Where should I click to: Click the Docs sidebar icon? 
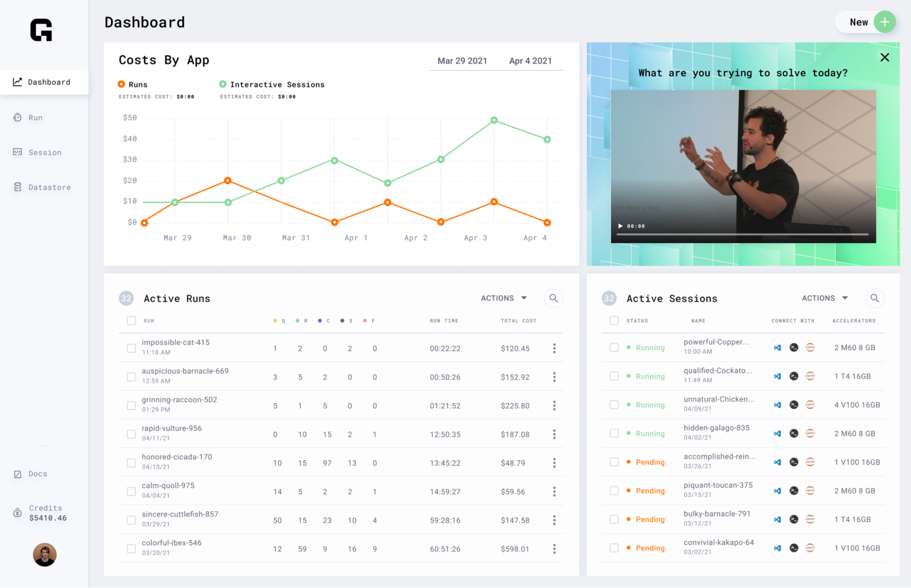18,474
